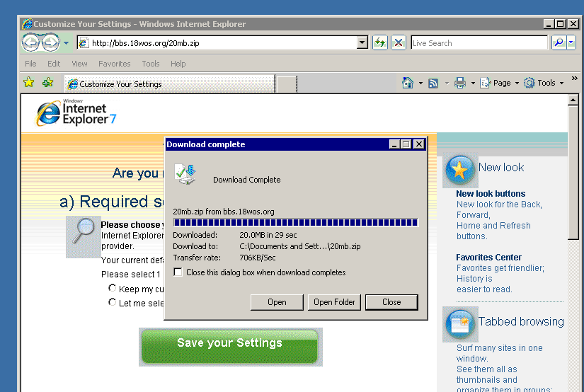Click the magnifier Search button
The width and height of the screenshot is (584, 392).
coord(559,43)
